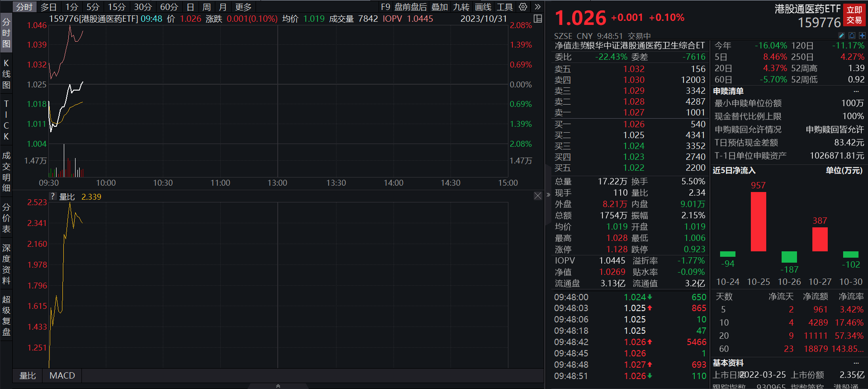Click the 52周高 value 1.39
The height and width of the screenshot is (389, 868).
tap(856, 68)
